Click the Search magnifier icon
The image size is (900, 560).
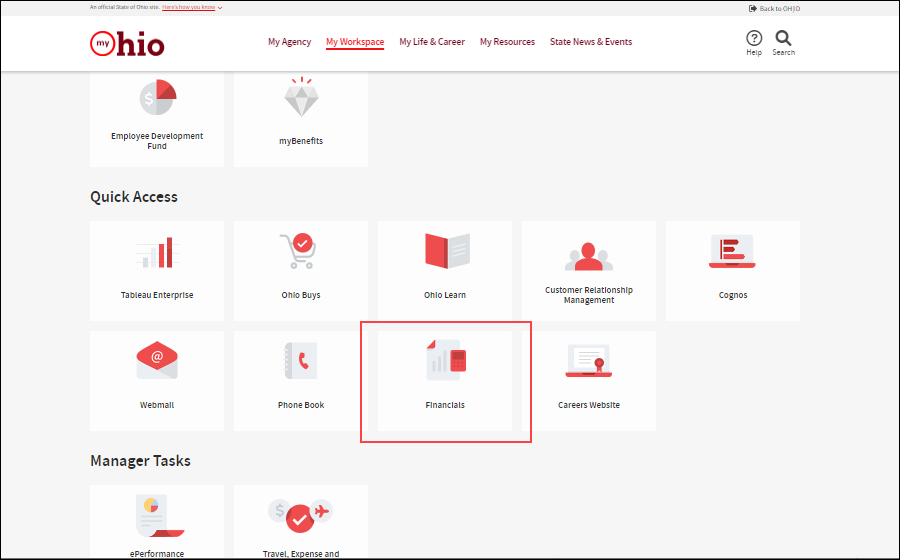pos(783,38)
